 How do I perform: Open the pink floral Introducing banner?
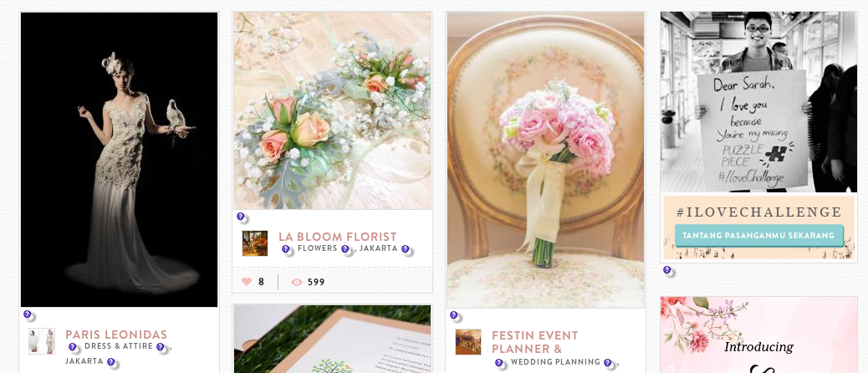tap(758, 335)
